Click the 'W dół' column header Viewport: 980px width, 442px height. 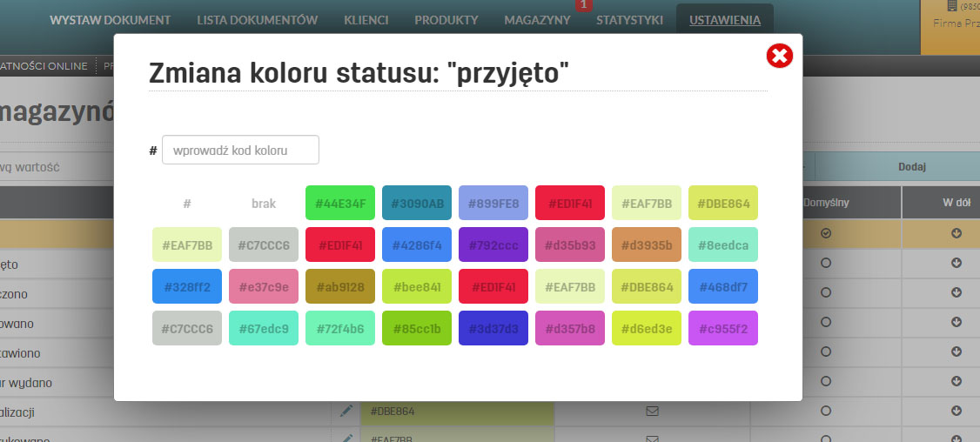click(956, 203)
